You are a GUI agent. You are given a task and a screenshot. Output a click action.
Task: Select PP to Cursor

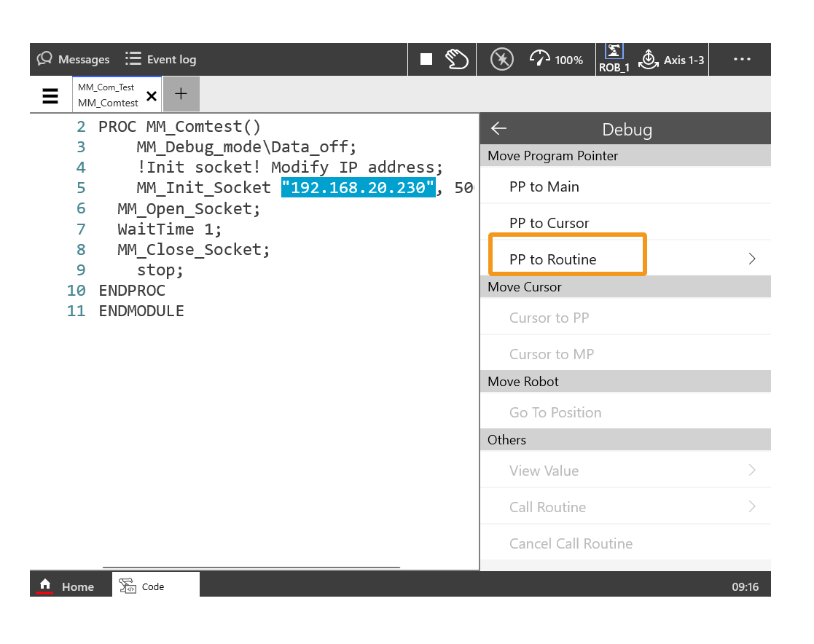(x=549, y=223)
